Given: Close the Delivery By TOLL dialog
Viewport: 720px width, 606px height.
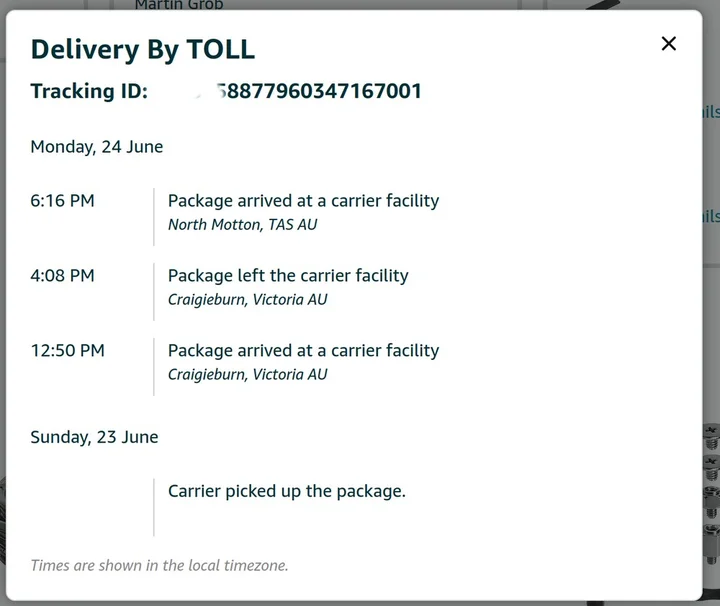Looking at the screenshot, I should point(669,43).
